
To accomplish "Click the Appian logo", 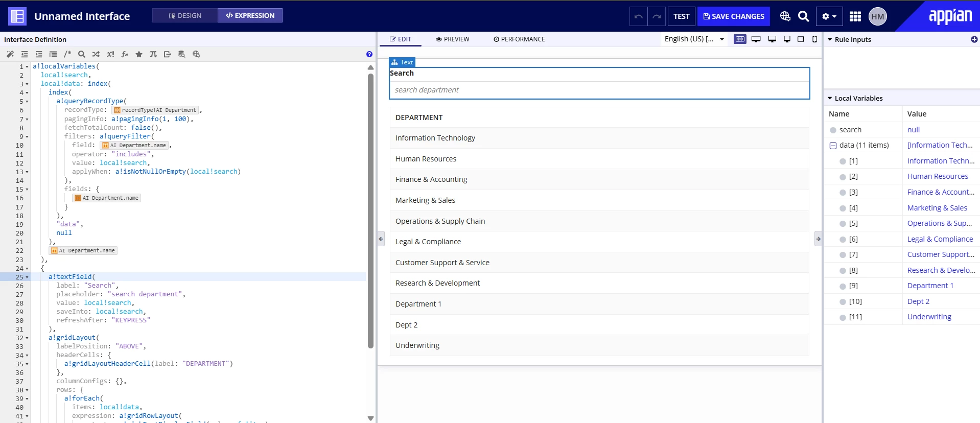I will (x=950, y=16).
